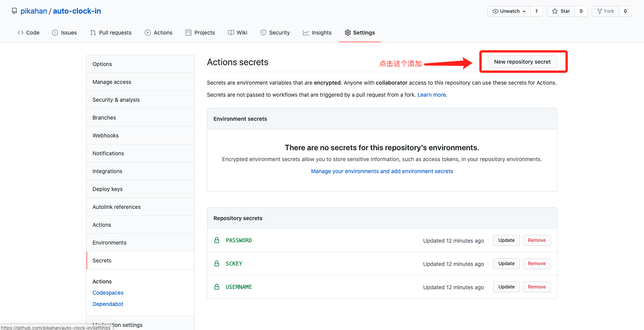644x330 pixels.
Task: Click New repository secret button
Action: pos(522,62)
